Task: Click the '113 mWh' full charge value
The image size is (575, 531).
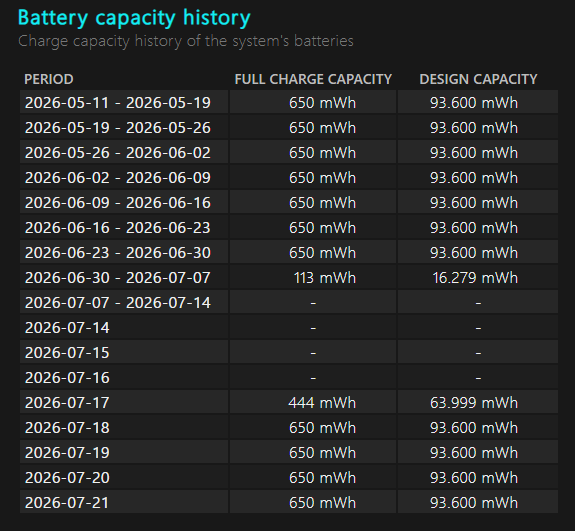Action: tap(325, 278)
